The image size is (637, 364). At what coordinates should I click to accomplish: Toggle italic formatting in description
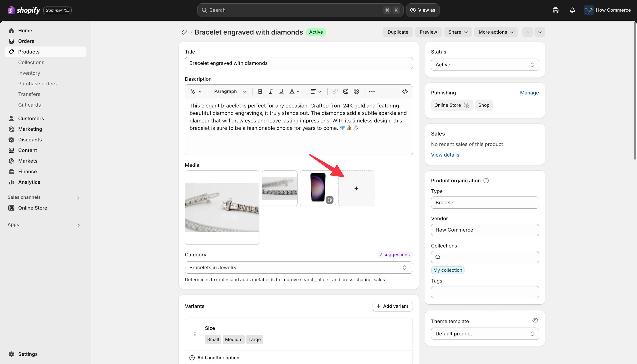pyautogui.click(x=271, y=91)
